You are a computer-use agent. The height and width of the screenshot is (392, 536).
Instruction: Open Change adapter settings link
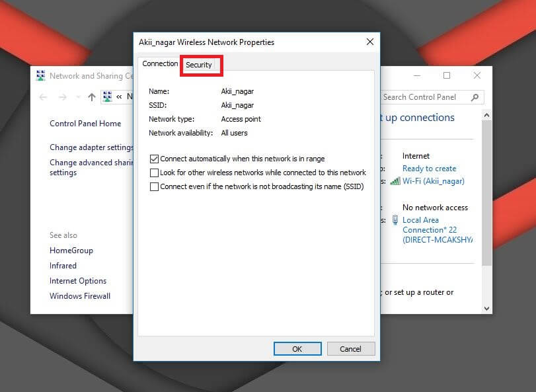pyautogui.click(x=91, y=147)
